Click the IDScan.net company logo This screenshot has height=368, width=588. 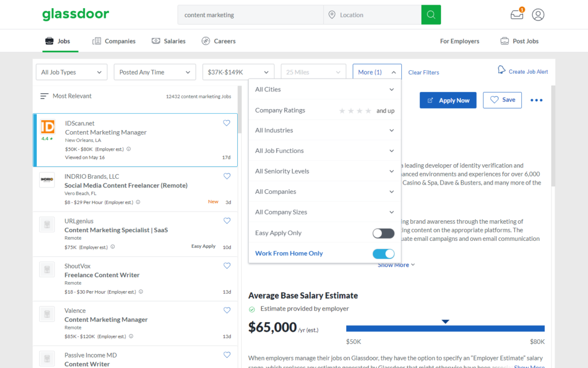coord(48,127)
